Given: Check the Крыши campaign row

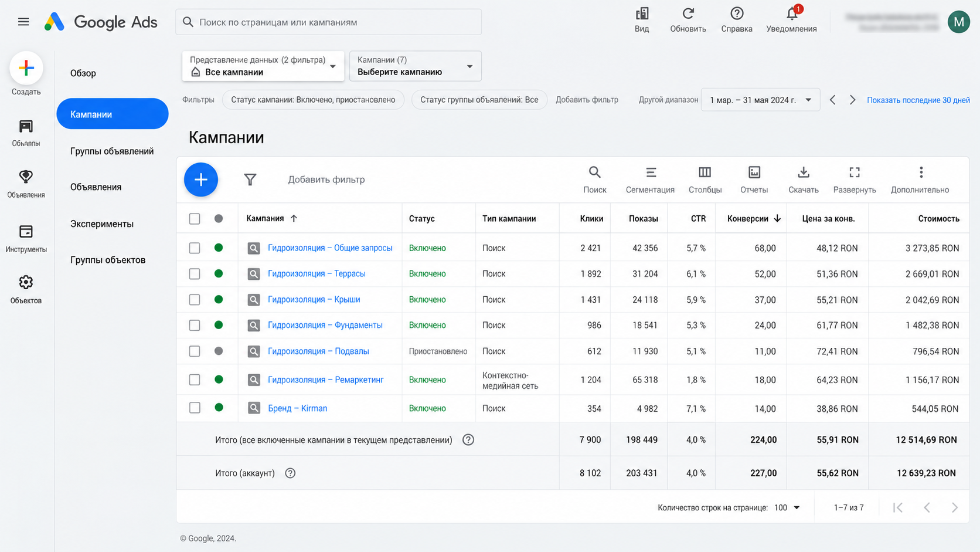Looking at the screenshot, I should point(195,300).
